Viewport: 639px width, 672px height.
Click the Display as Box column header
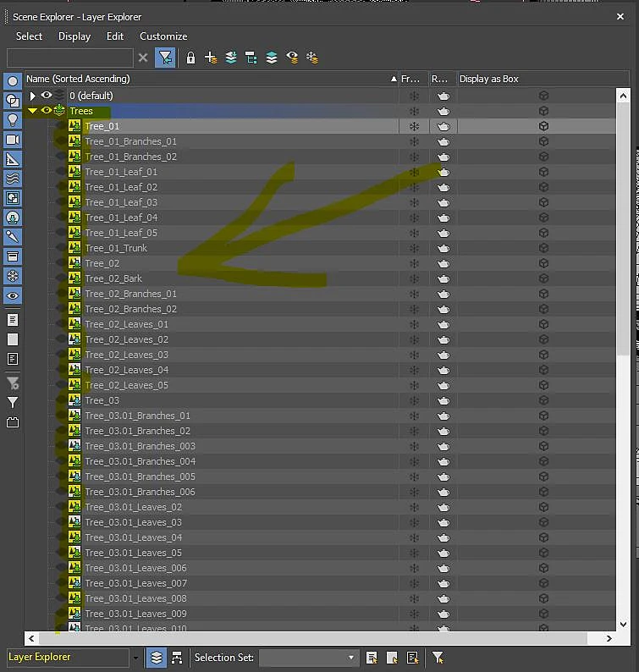click(x=543, y=79)
